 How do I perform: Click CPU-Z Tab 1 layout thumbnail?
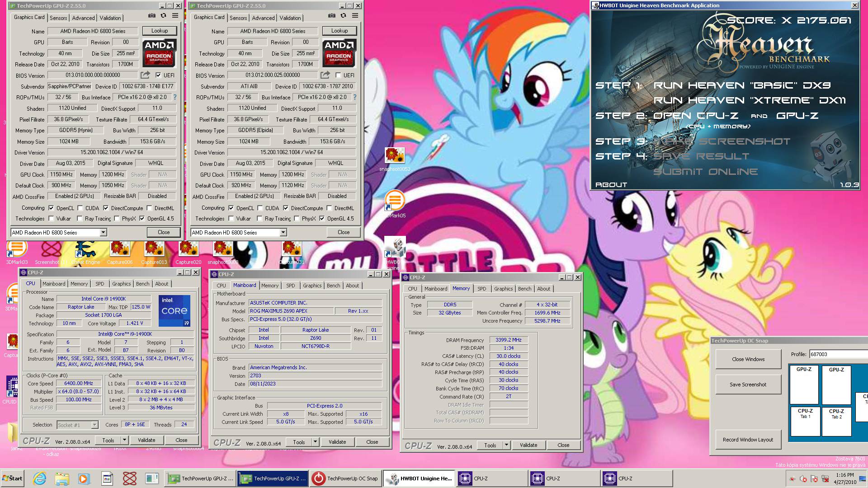coord(805,421)
